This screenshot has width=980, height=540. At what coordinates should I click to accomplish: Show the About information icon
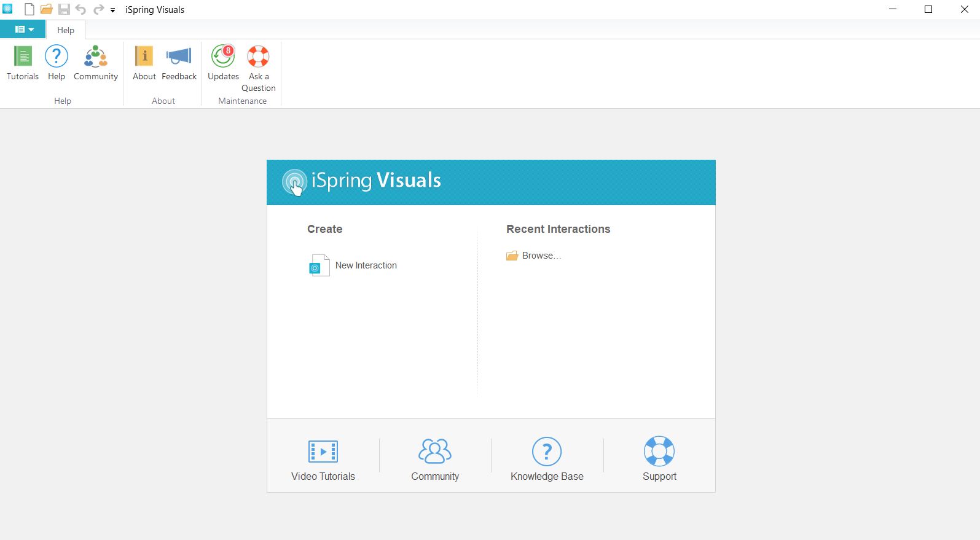coord(144,63)
